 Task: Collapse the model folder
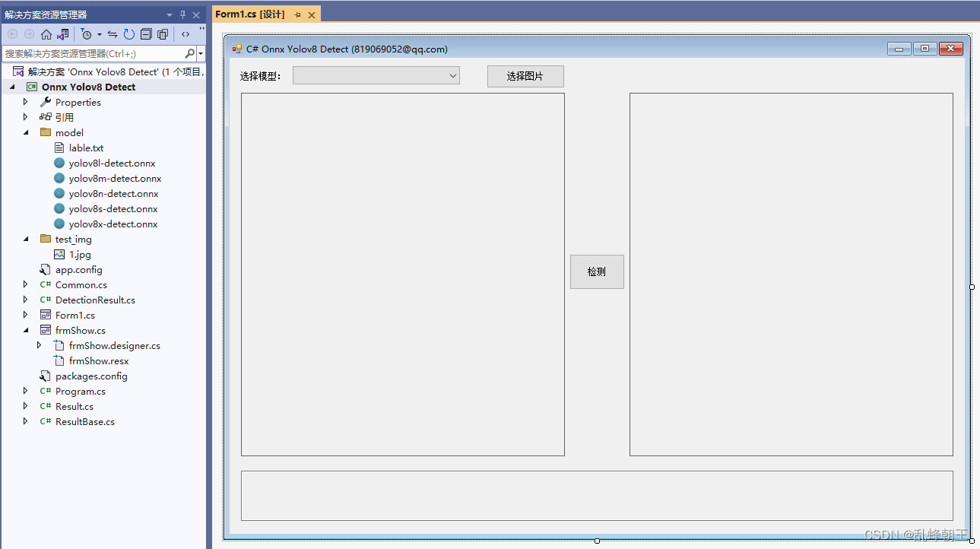click(25, 132)
